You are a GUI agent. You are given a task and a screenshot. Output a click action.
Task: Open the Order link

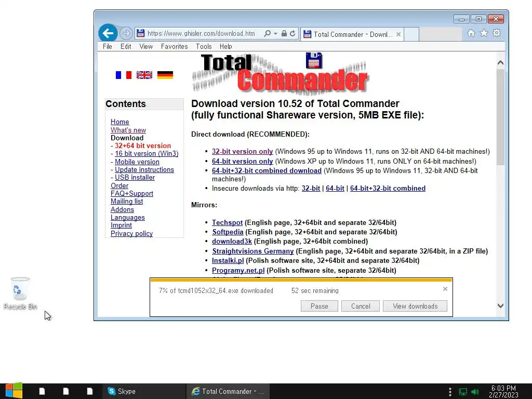point(119,185)
